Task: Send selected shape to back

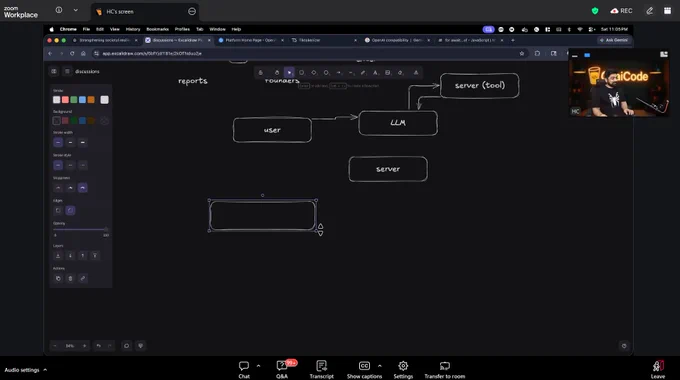Action: point(58,256)
